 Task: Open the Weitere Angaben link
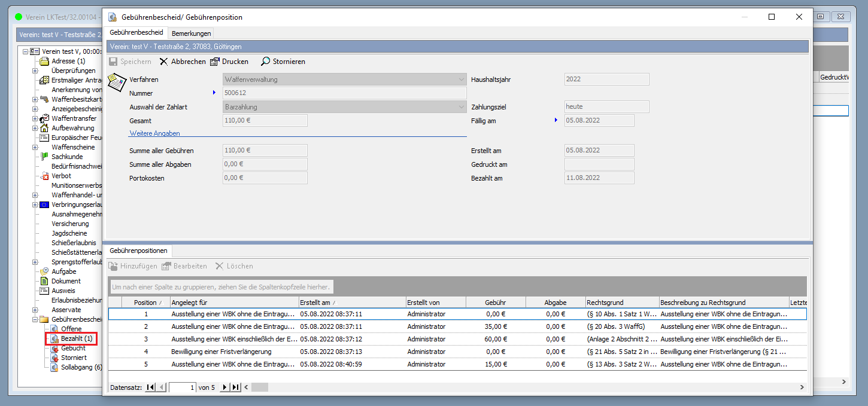(x=154, y=133)
